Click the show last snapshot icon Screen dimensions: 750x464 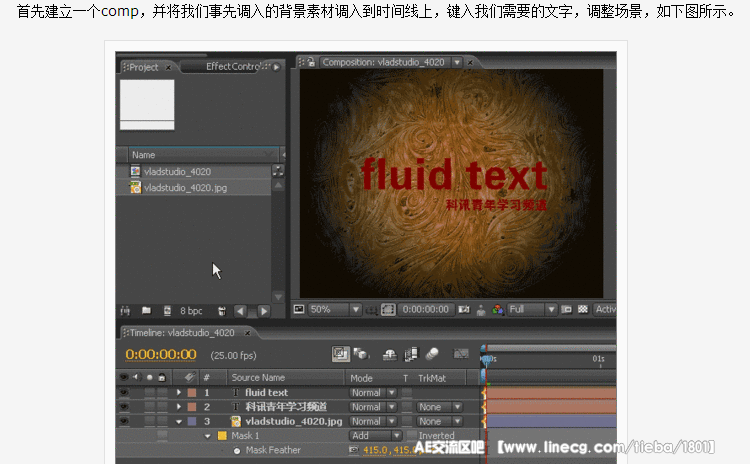(481, 310)
